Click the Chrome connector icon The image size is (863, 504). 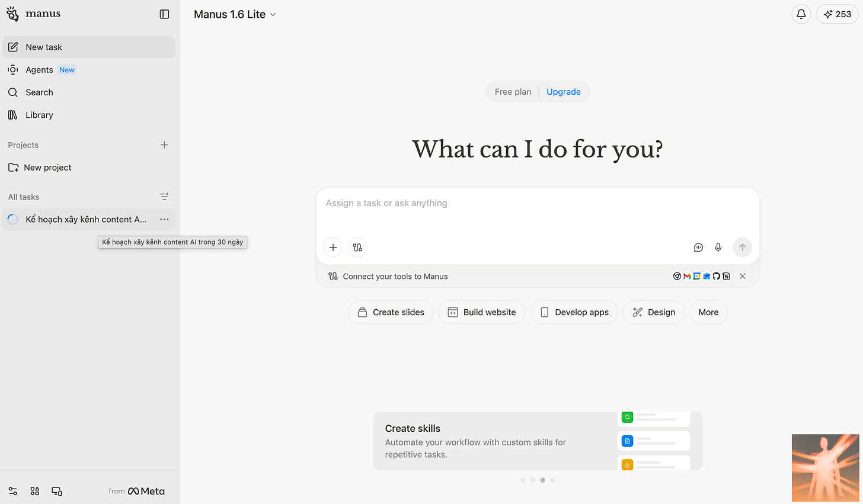677,277
